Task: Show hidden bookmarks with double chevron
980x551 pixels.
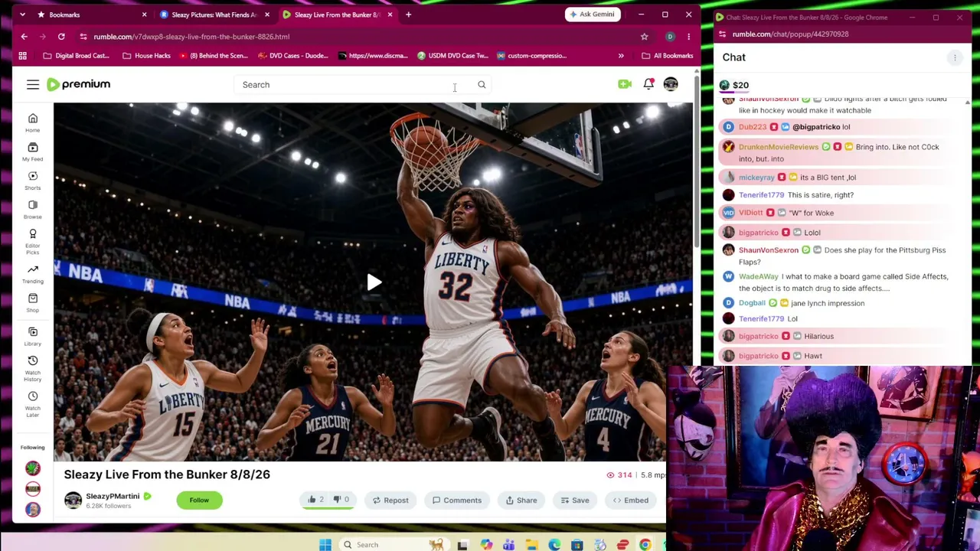Action: tap(621, 56)
